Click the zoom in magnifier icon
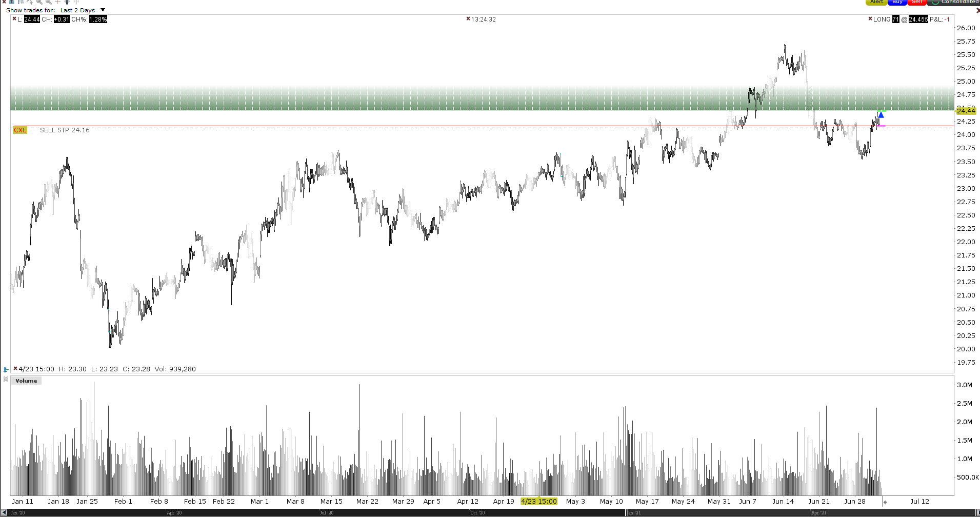 tap(39, 2)
